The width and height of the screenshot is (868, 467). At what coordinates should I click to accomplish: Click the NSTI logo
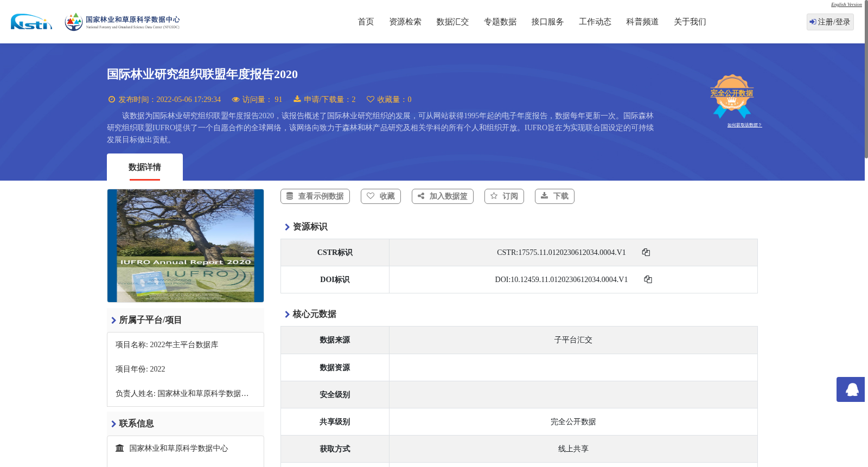pos(31,22)
